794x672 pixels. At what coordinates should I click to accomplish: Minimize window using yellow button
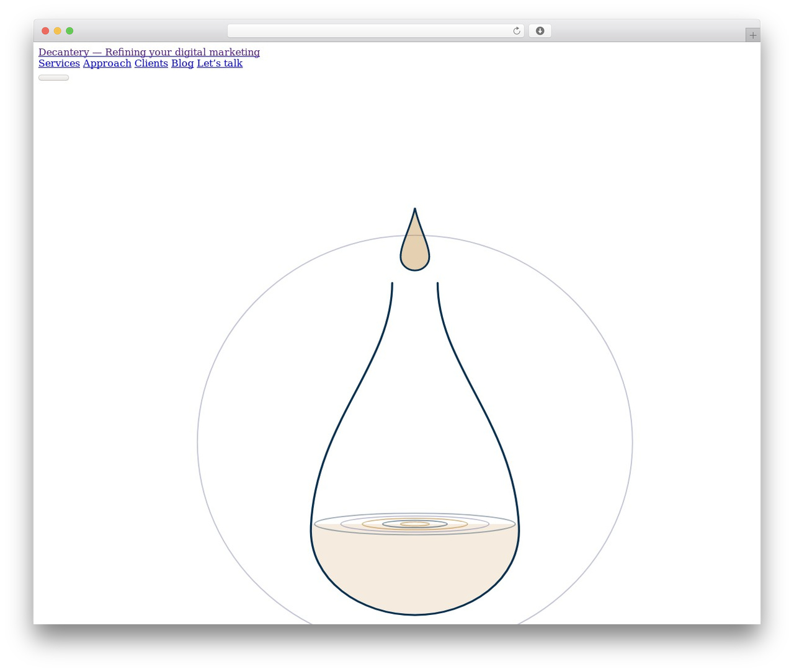coord(58,31)
